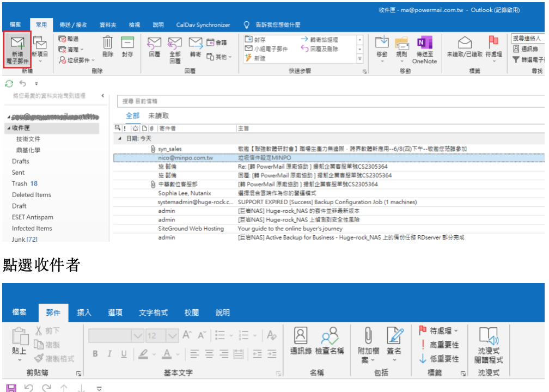
Task: Click the 刪除 trash can icon
Action: 107,42
